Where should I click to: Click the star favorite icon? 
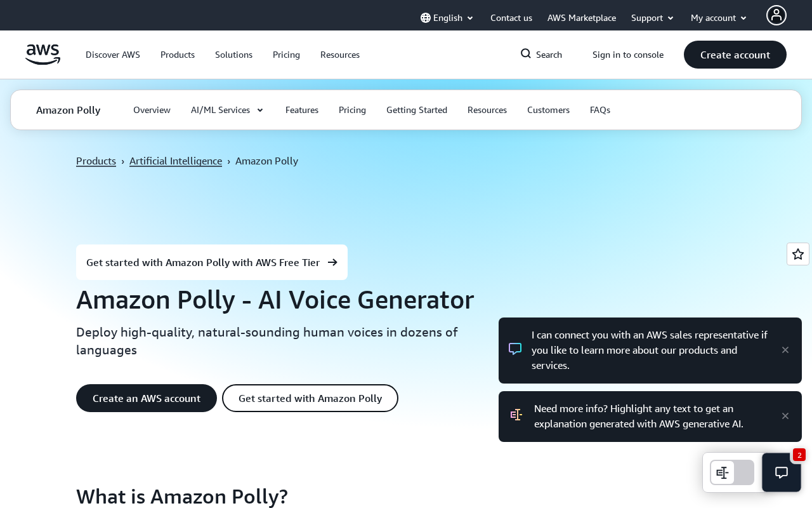coord(797,254)
